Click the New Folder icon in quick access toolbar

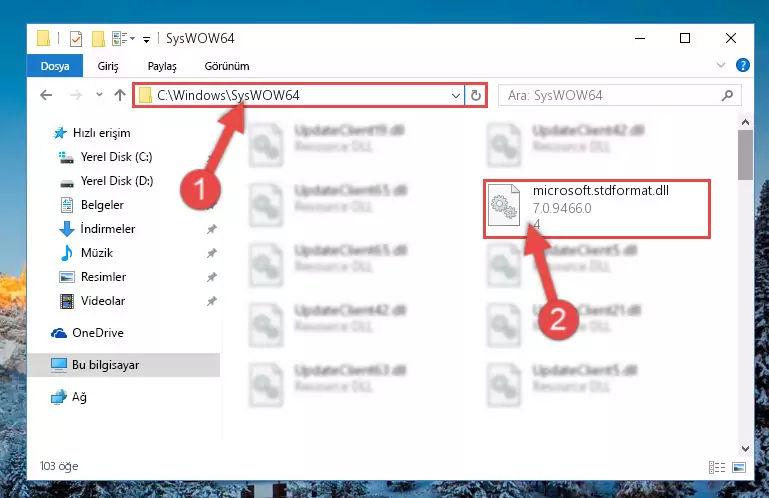tap(98, 38)
